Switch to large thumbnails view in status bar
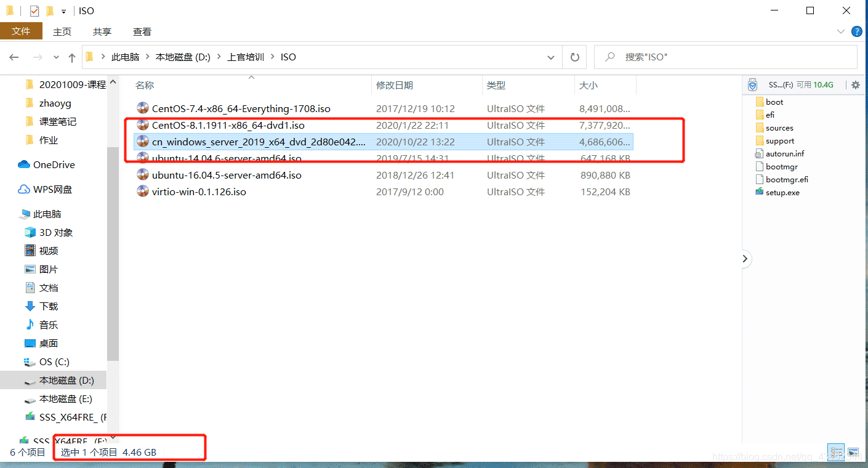The image size is (868, 468). pos(853,453)
